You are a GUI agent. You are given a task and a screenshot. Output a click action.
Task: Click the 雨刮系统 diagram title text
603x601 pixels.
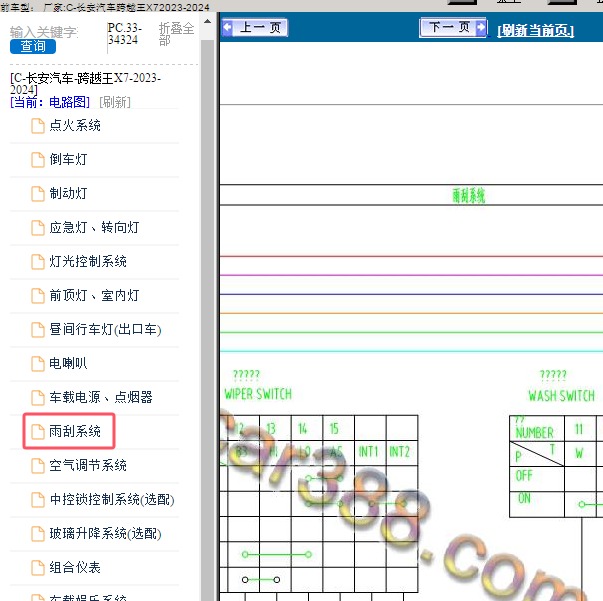click(x=468, y=196)
